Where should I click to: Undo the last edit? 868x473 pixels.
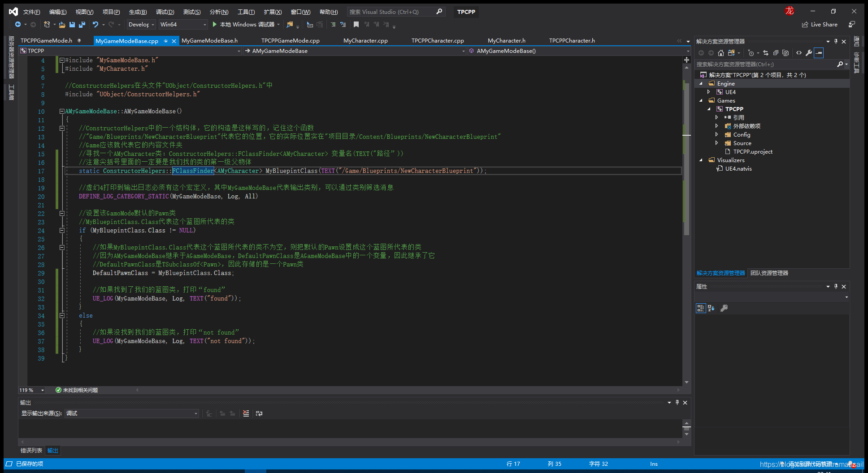click(x=95, y=25)
